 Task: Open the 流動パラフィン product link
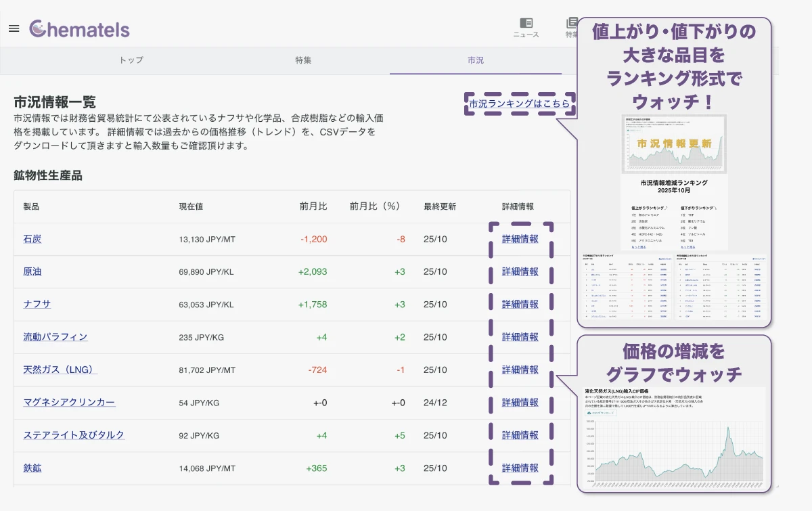pos(54,337)
